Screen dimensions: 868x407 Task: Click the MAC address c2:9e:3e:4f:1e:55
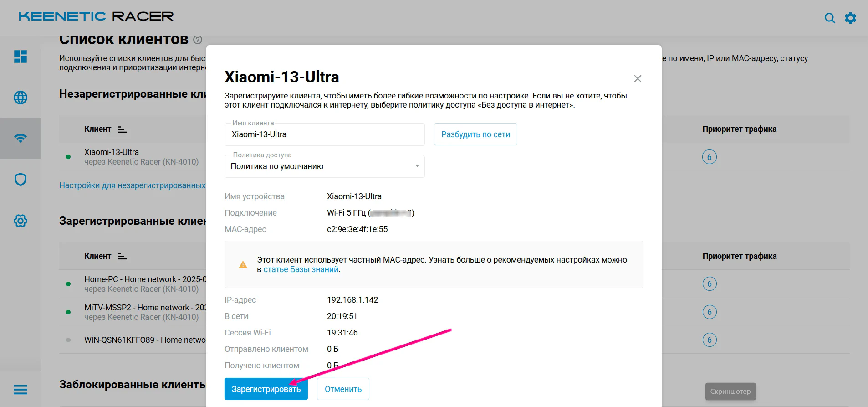point(357,229)
